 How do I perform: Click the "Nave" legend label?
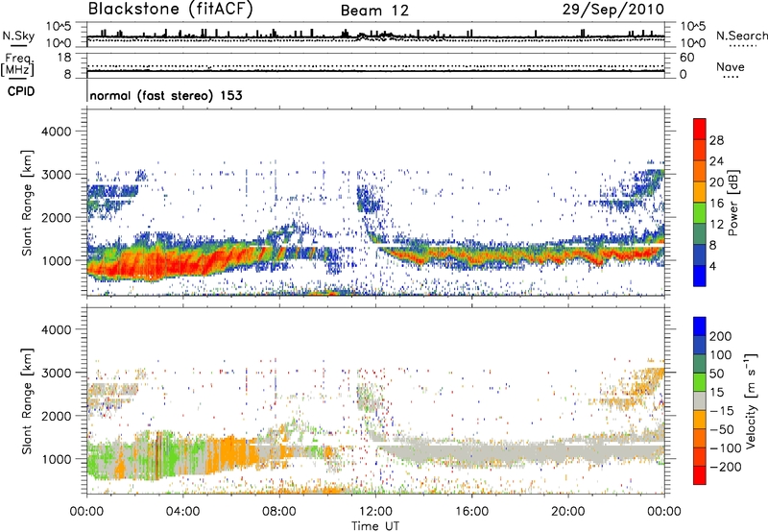click(730, 67)
